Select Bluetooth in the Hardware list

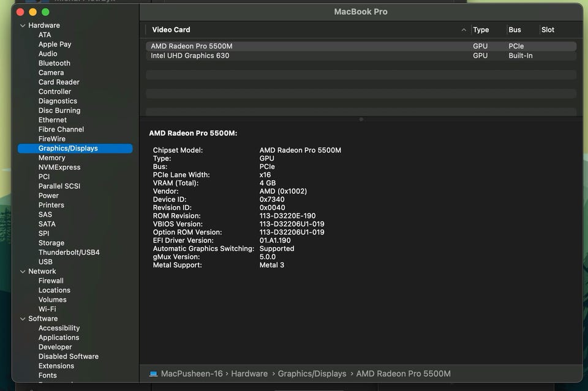54,63
